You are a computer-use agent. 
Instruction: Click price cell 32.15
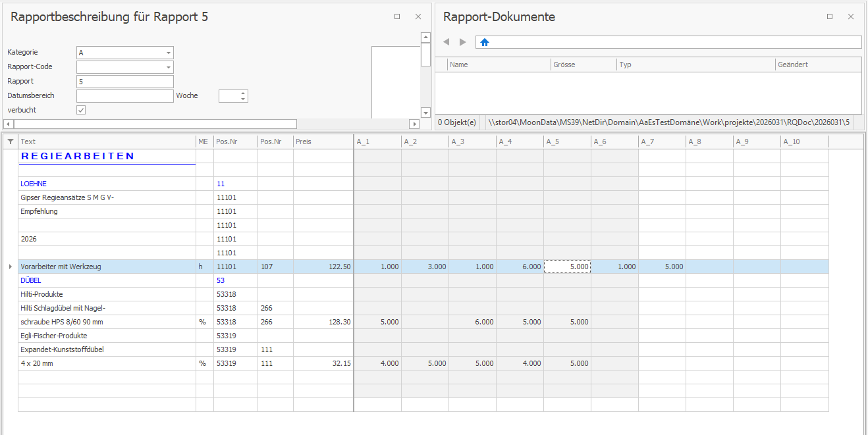pos(323,363)
